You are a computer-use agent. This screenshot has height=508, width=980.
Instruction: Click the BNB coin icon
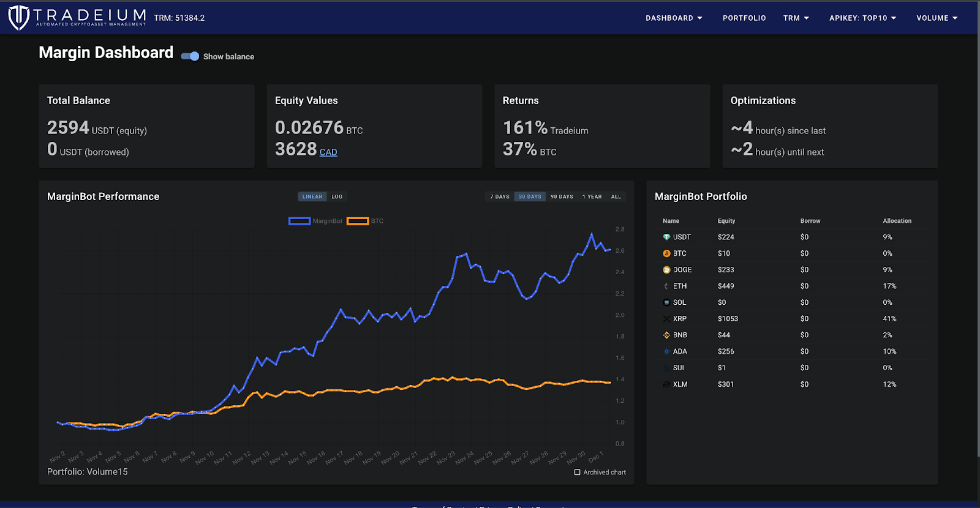coord(666,335)
